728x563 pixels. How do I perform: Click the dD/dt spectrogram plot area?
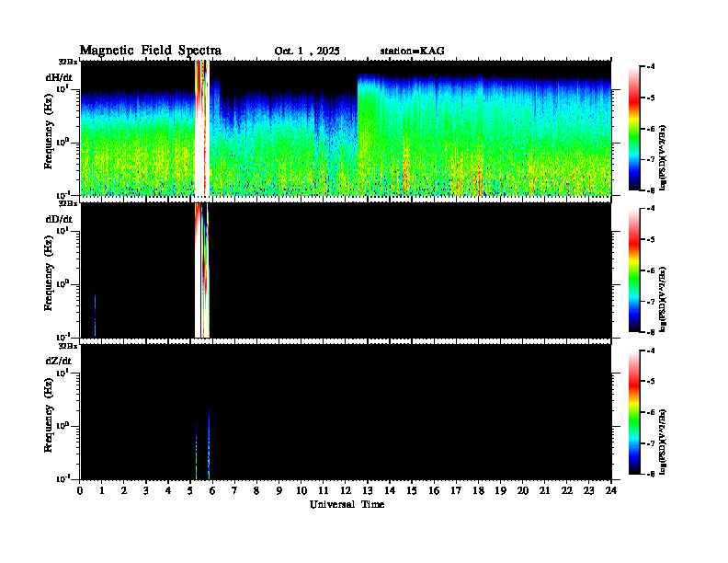[x=346, y=270]
